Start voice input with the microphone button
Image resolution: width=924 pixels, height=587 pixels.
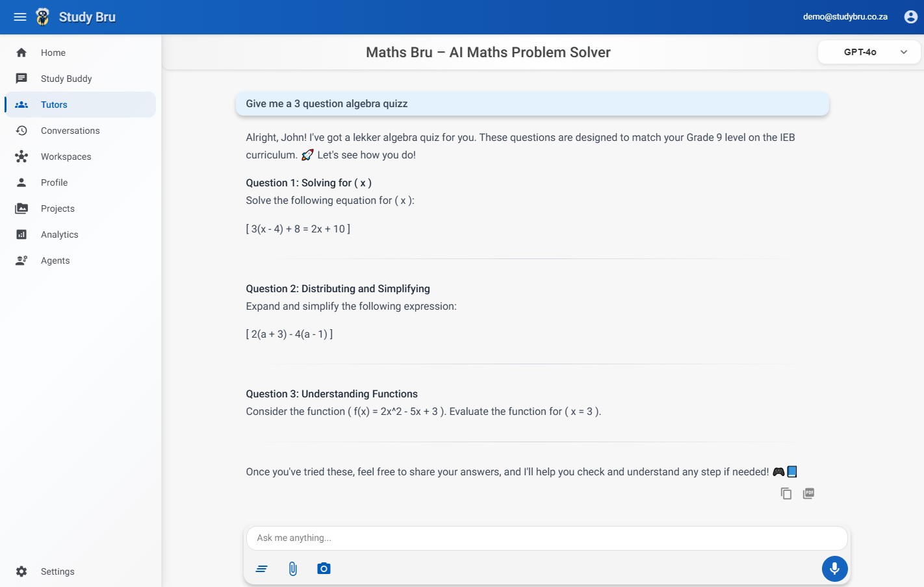(x=834, y=569)
